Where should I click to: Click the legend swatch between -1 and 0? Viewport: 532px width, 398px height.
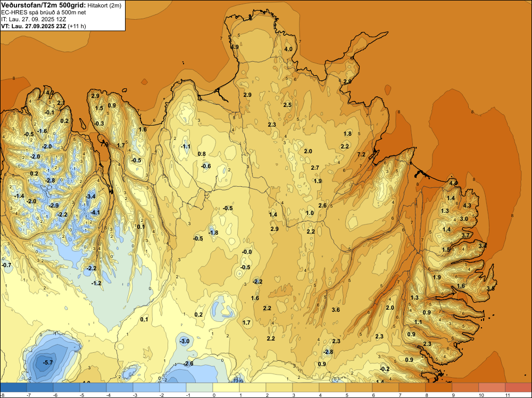pos(199,387)
